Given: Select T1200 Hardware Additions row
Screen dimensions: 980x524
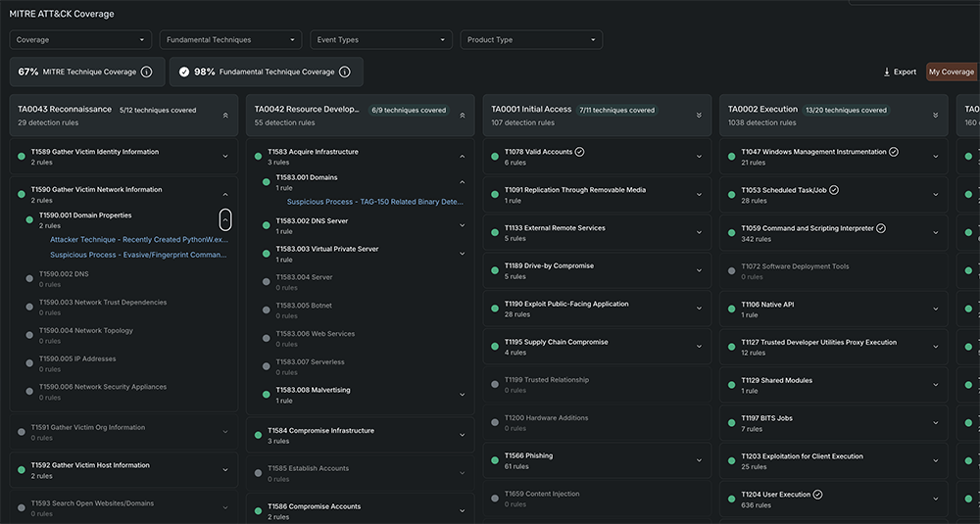Looking at the screenshot, I should (597, 423).
